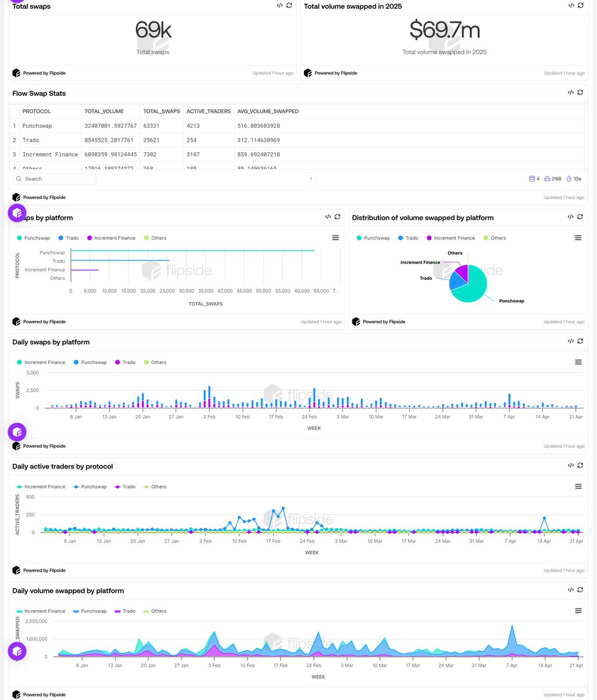Click Powered by Flipside under Flow Swap Stats
The height and width of the screenshot is (700, 597).
pos(40,197)
